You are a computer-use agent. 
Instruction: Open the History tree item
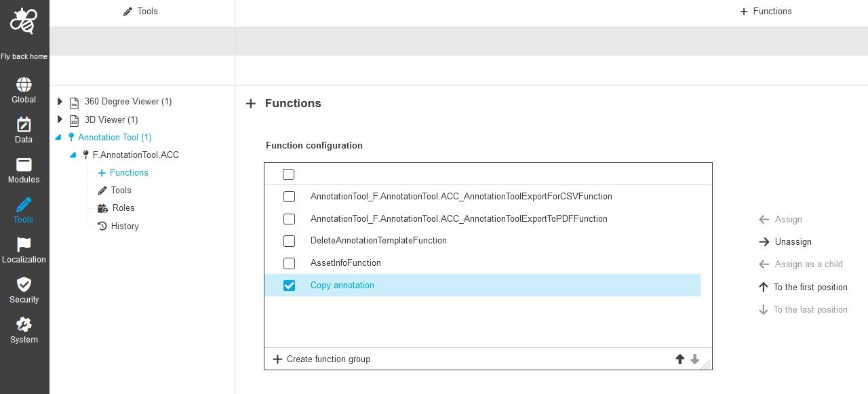point(124,226)
